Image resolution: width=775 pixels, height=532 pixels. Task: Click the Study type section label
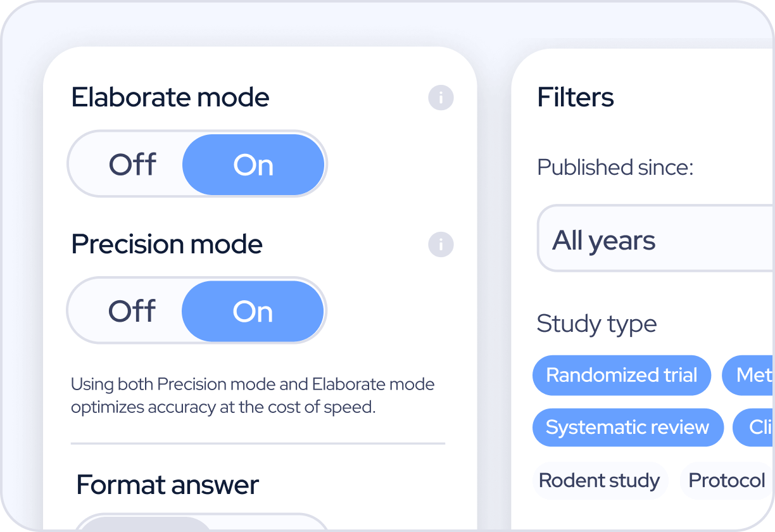[x=596, y=324]
